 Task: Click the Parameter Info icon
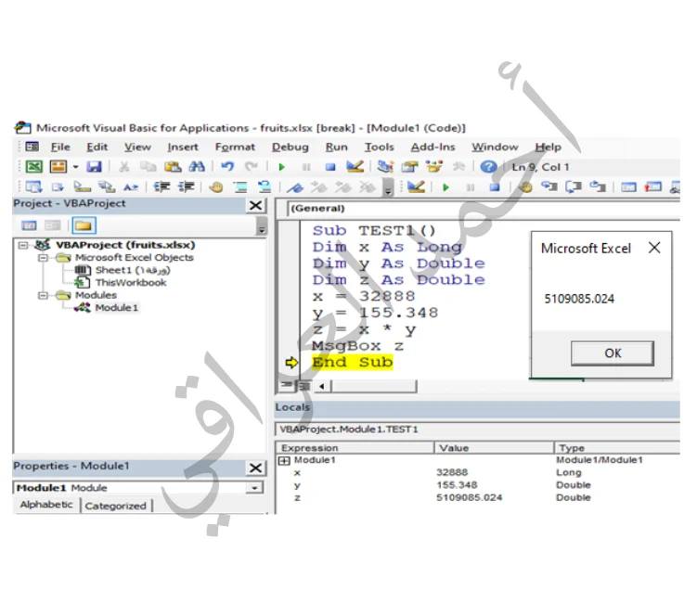[x=106, y=187]
